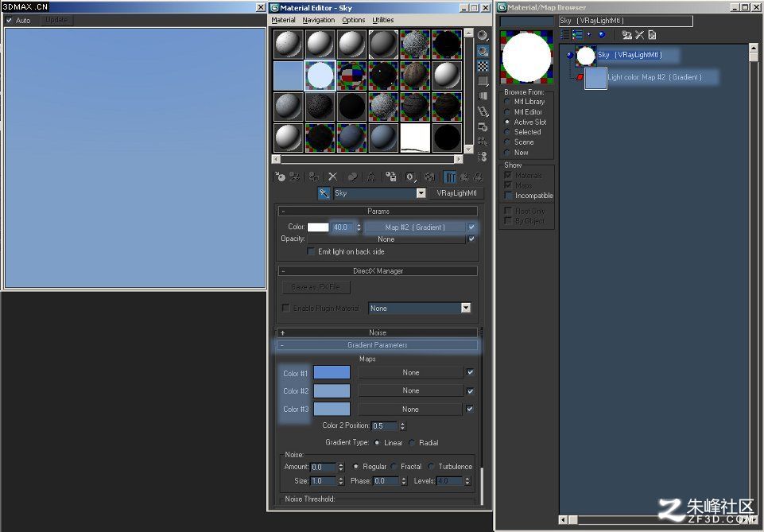764x532 pixels.
Task: Select Sky (VRayLightMtl) in browser tree
Action: pos(630,55)
